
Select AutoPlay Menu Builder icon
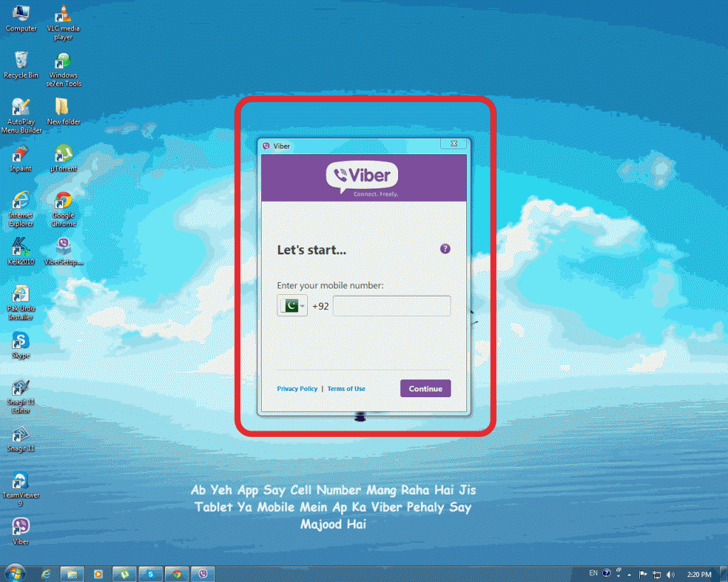click(x=21, y=116)
